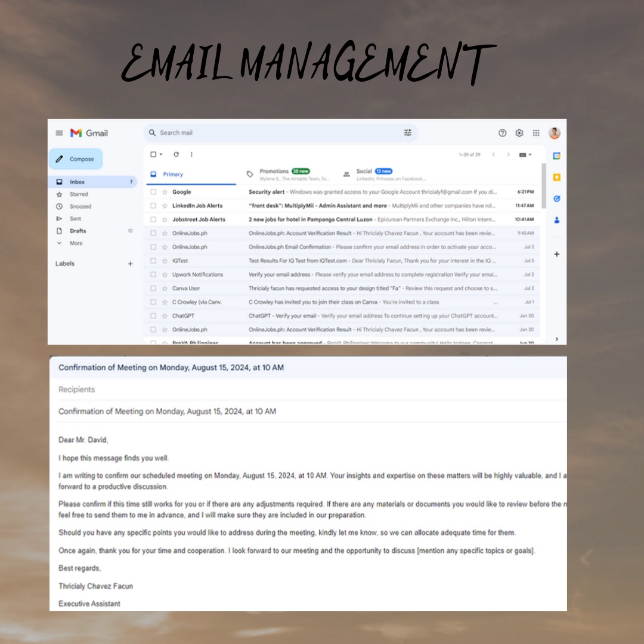Open the Inbox folder
This screenshot has width=644, height=644.
(92, 181)
